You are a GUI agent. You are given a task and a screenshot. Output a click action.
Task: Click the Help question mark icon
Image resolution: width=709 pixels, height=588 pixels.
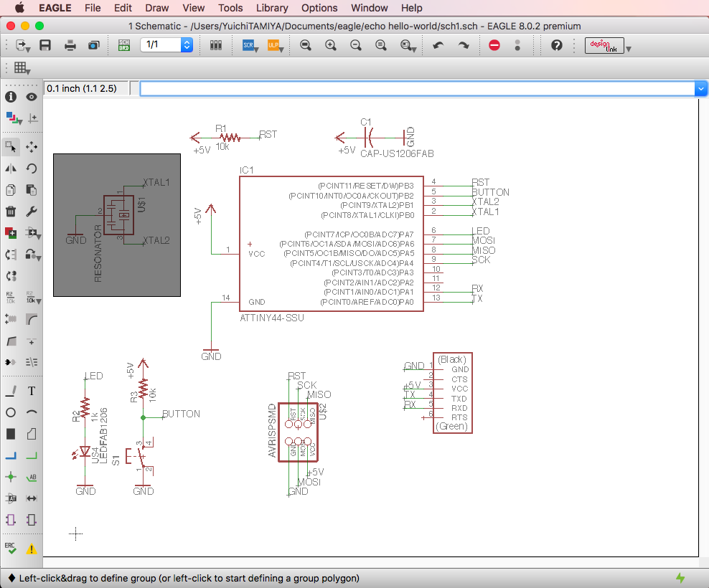557,45
